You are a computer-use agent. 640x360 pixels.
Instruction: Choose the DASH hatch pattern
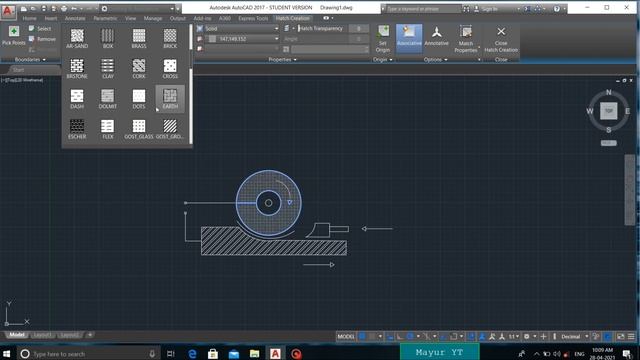click(77, 99)
